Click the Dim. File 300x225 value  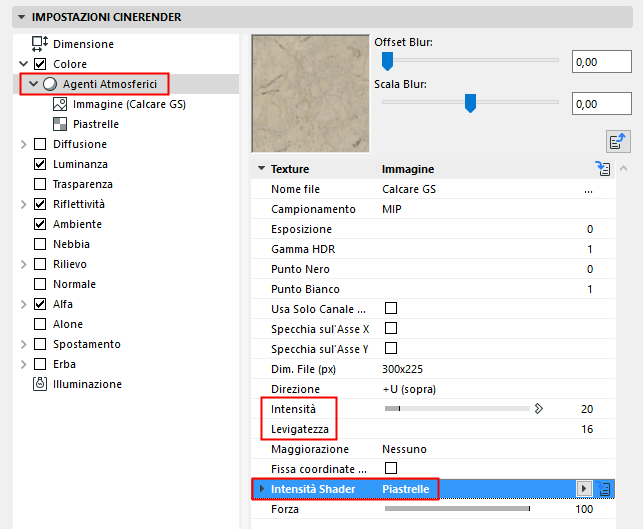[402, 369]
